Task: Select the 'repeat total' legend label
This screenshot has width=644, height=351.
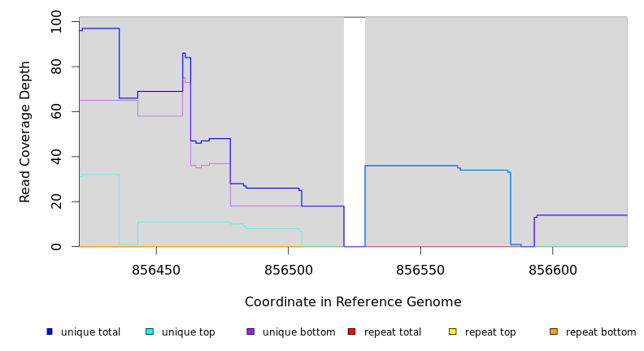Action: [x=393, y=332]
